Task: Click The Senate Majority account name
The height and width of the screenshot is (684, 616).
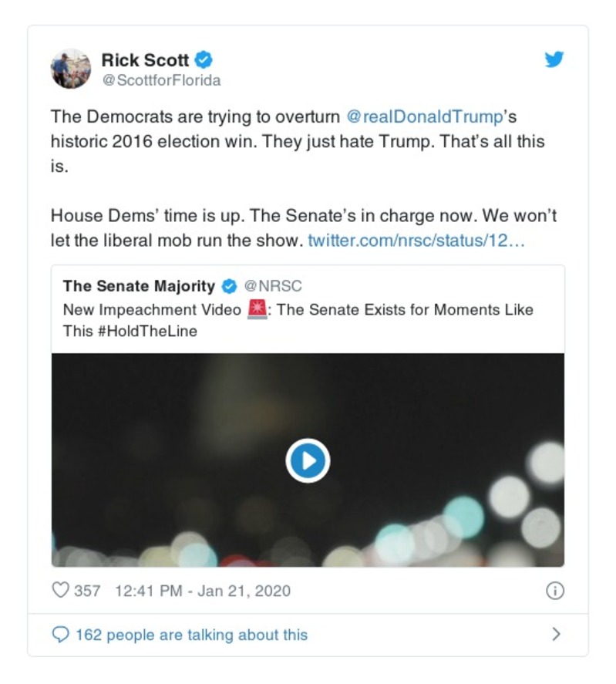Action: [x=139, y=286]
